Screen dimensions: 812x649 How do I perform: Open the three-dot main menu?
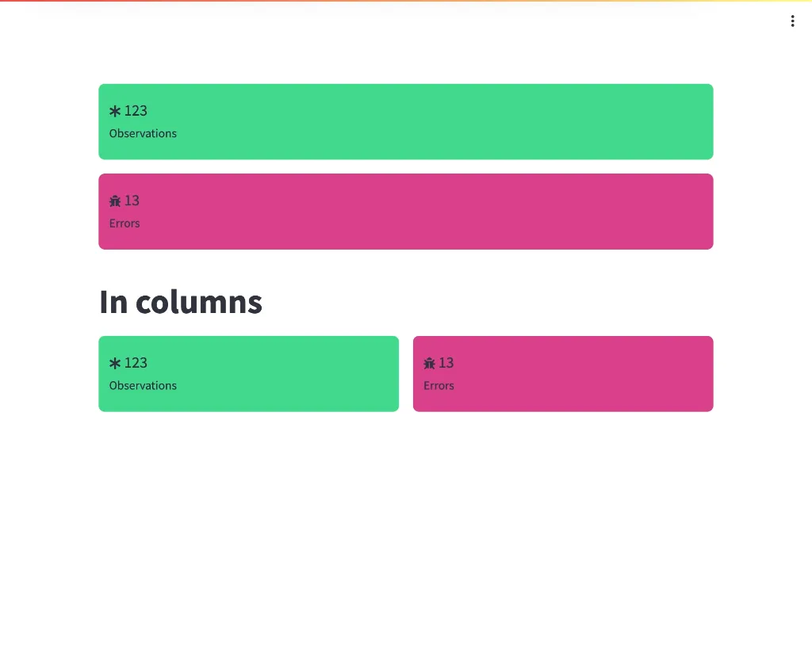pyautogui.click(x=792, y=21)
